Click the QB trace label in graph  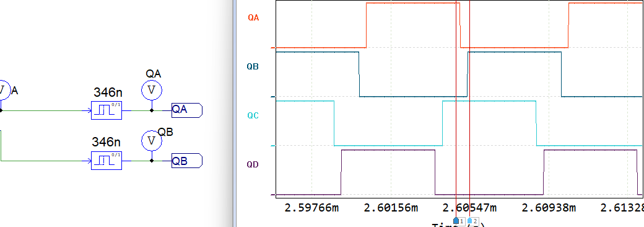(253, 66)
